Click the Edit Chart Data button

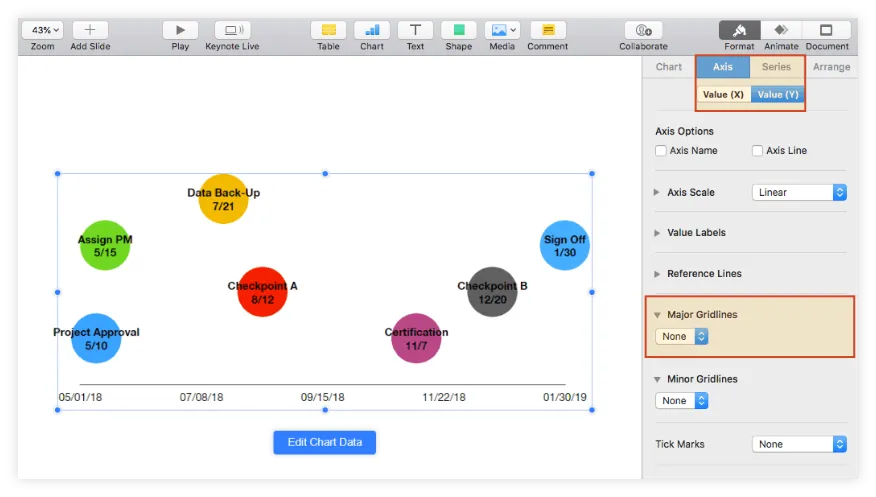click(324, 443)
